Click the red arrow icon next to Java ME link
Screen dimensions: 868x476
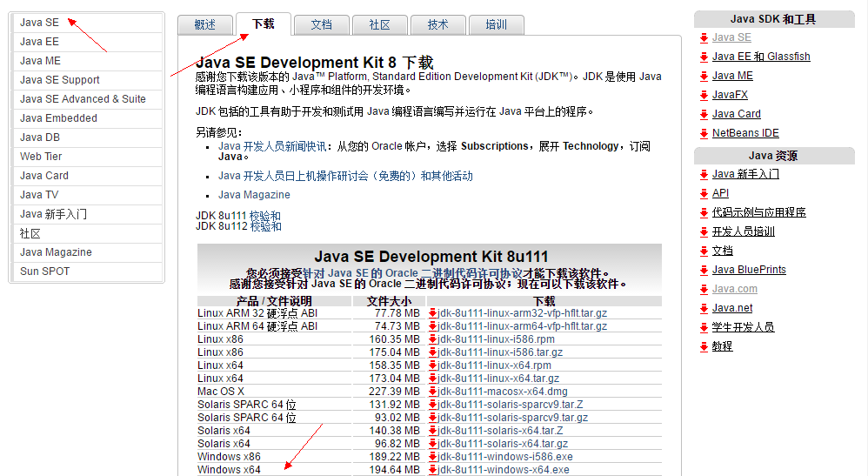704,76
